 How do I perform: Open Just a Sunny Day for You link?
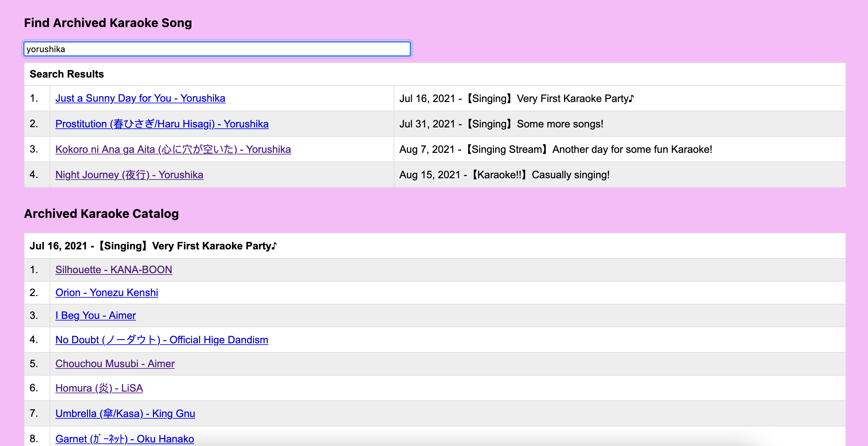(140, 98)
